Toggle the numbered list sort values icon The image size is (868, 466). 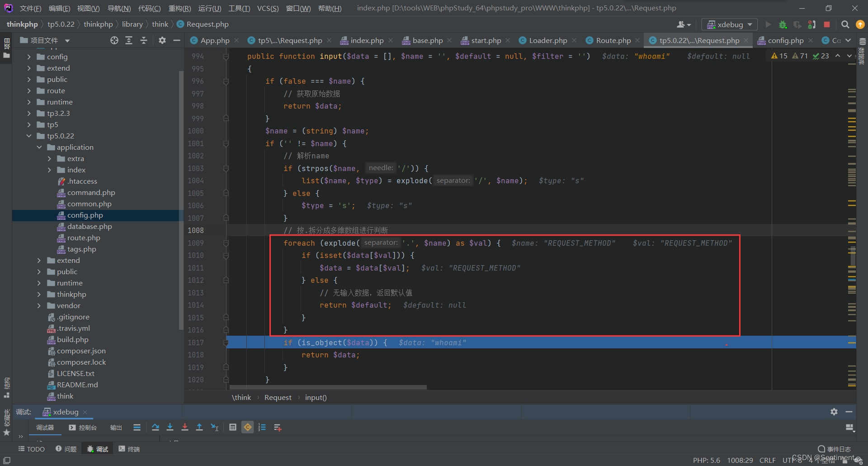[x=262, y=428]
